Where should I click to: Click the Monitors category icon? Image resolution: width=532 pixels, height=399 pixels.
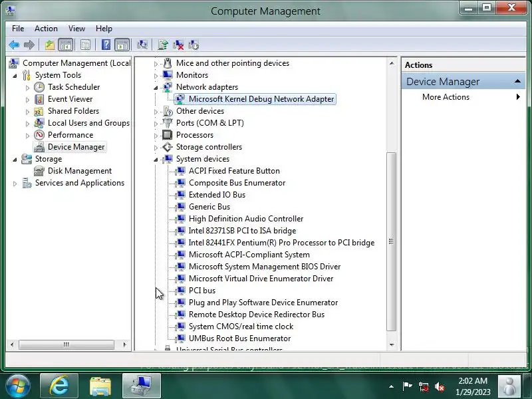pyautogui.click(x=168, y=75)
